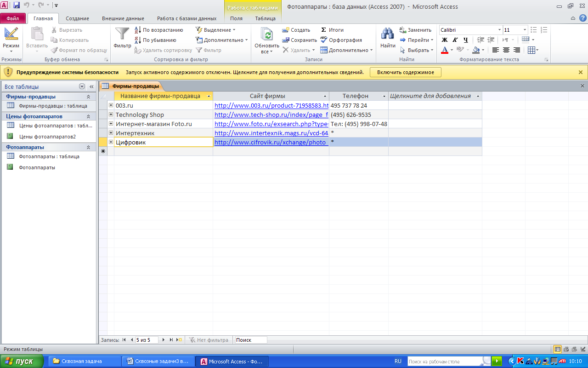
Task: Click the Access help question icon
Action: 582,18
